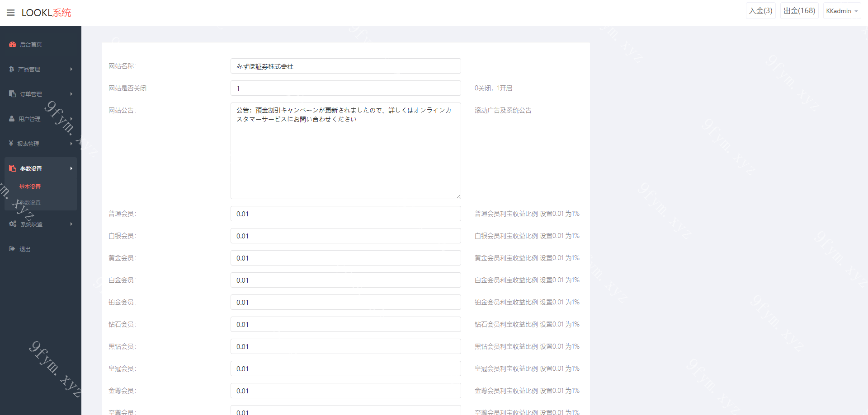Click the red icon beside 参数设置 menu
The image size is (868, 415).
click(13, 168)
